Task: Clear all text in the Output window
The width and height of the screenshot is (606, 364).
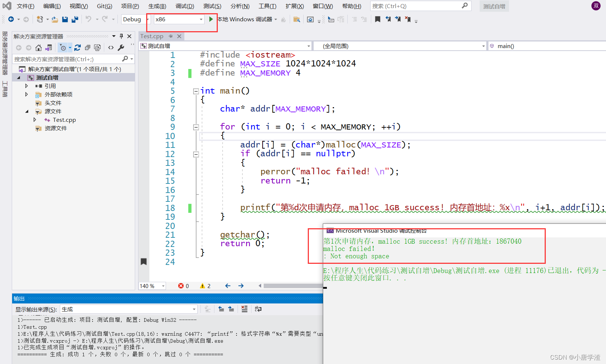Action: click(244, 309)
